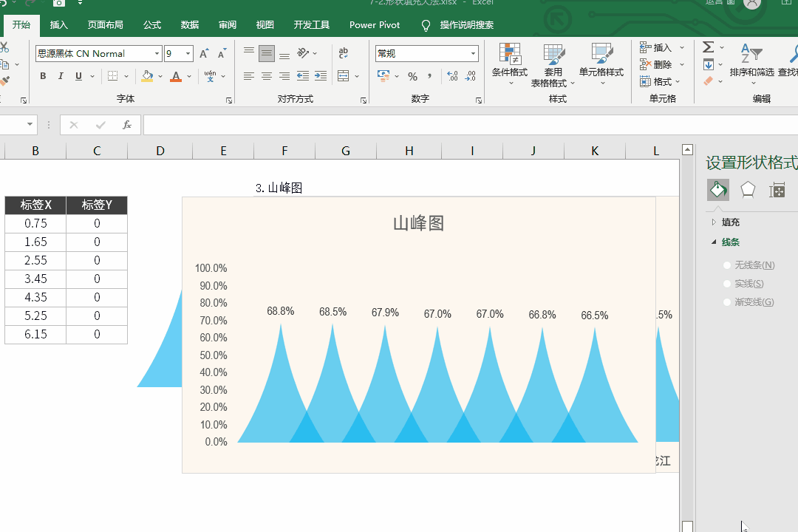Viewport: 798px width, 532px height.
Task: Select the 实线(S) line option
Action: (x=728, y=284)
